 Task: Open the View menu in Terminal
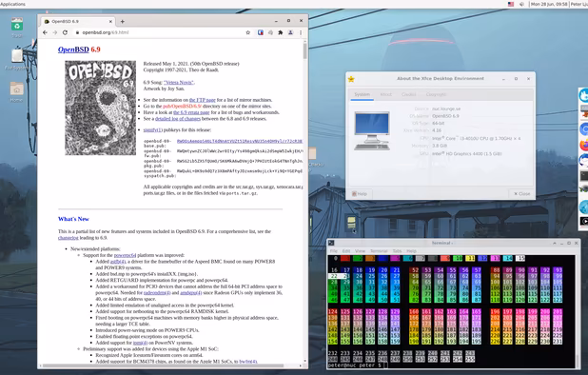[360, 251]
